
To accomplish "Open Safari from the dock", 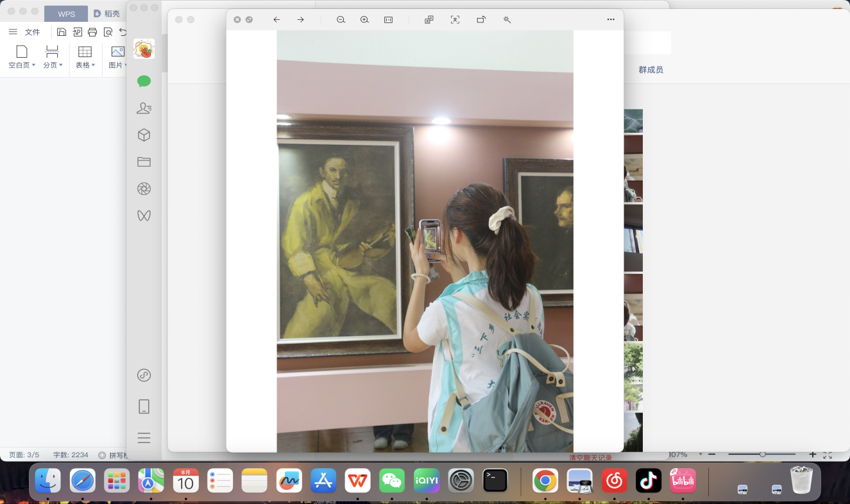I will click(x=83, y=480).
